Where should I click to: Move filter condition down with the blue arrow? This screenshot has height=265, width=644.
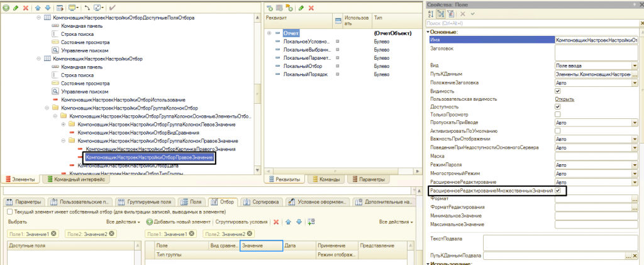298,222
